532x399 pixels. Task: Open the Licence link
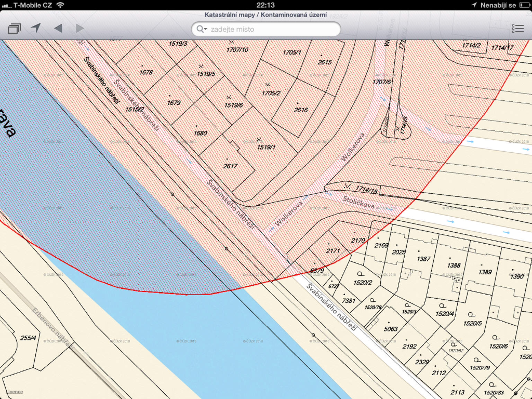pyautogui.click(x=14, y=392)
